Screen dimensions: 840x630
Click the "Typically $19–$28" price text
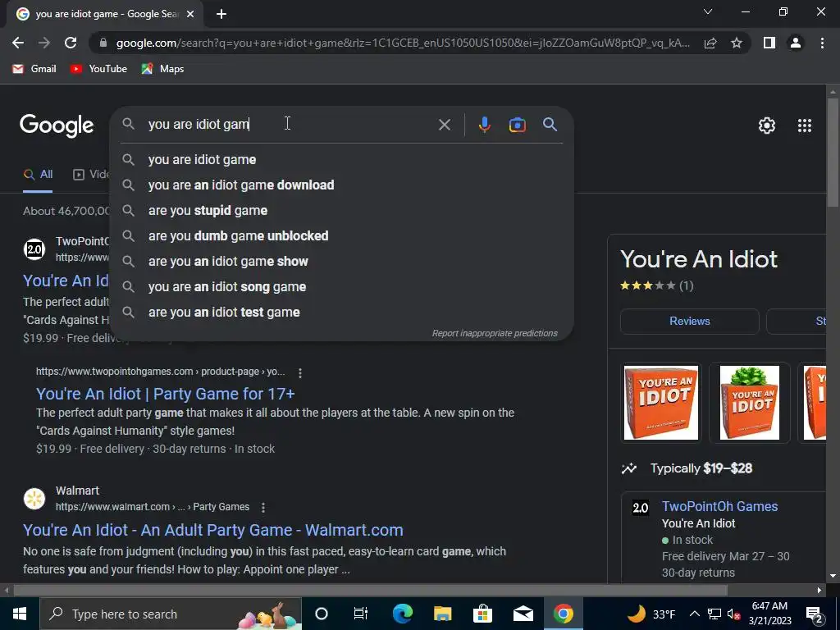tap(701, 468)
